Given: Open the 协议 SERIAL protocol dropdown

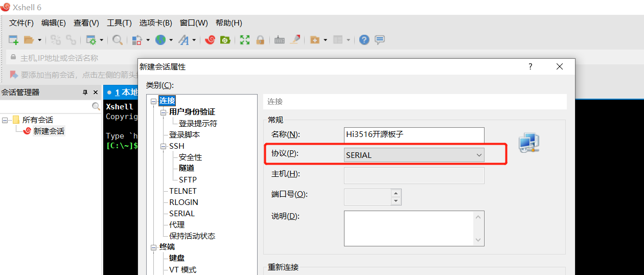Looking at the screenshot, I should (414, 155).
